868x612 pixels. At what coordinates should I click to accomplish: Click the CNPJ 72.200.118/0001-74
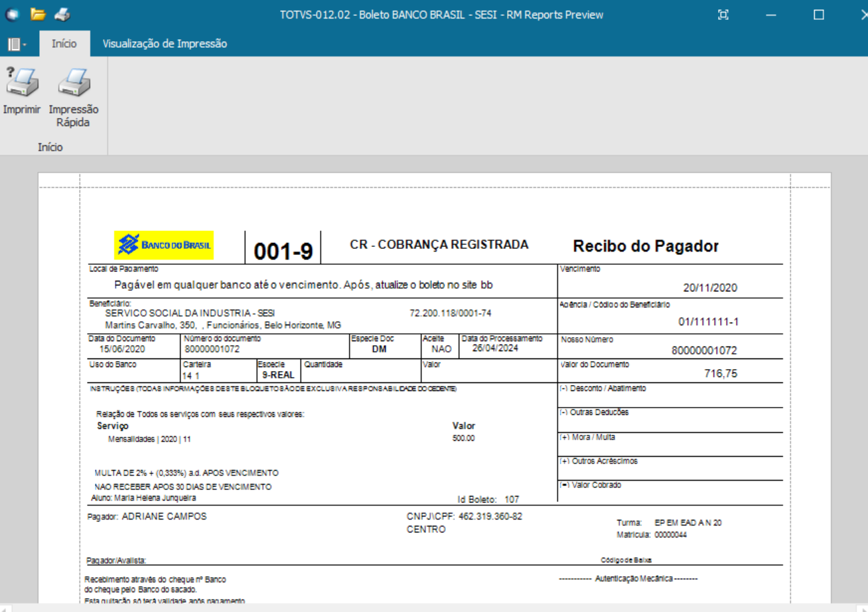tap(451, 313)
